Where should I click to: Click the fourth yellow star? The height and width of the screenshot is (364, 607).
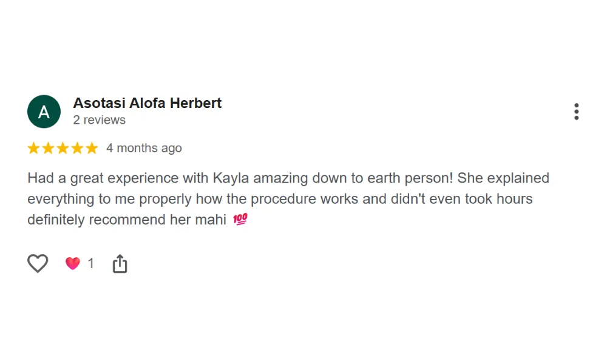(77, 148)
